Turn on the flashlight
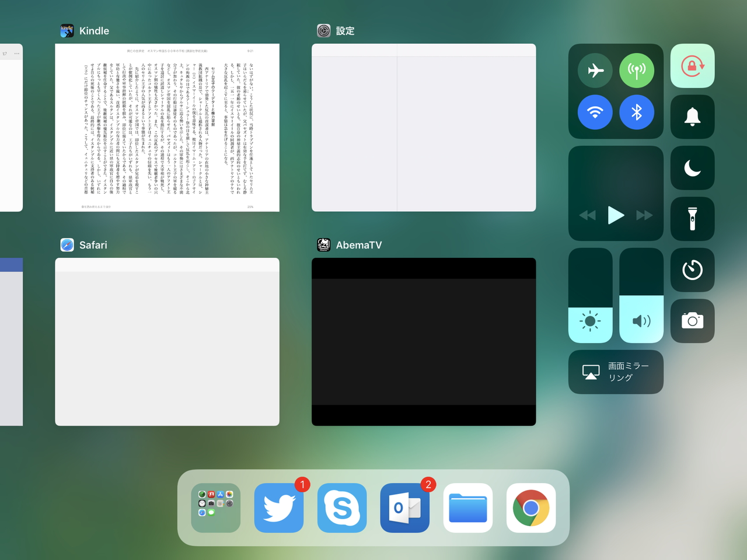The image size is (747, 560). 693,219
